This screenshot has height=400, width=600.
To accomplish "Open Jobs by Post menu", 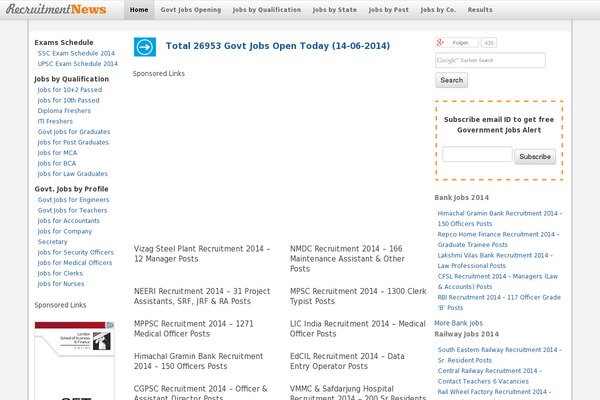I will click(x=388, y=10).
